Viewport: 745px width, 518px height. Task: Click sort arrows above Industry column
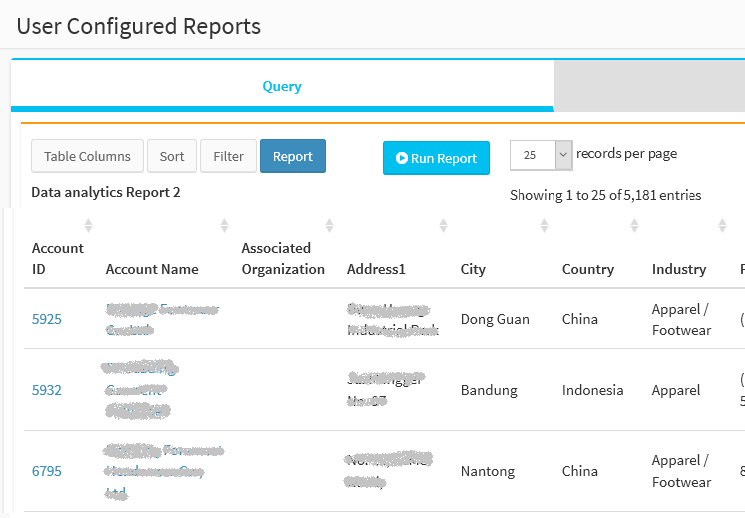[722, 225]
